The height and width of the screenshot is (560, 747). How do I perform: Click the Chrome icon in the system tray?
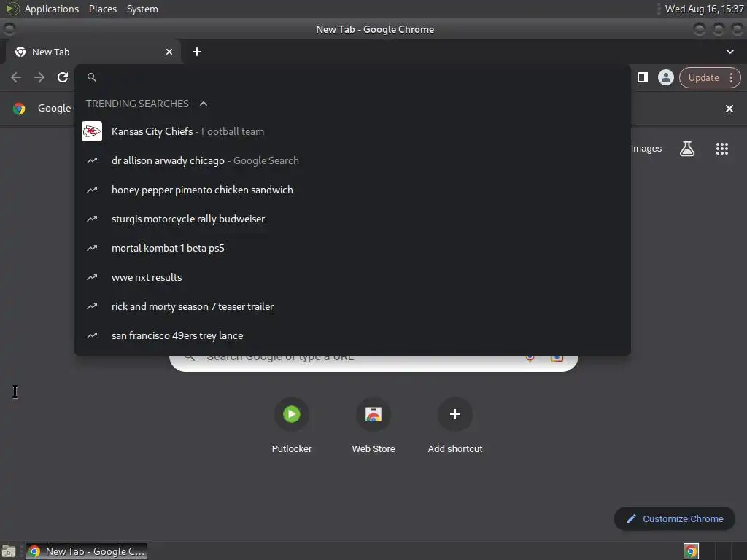pos(691,551)
